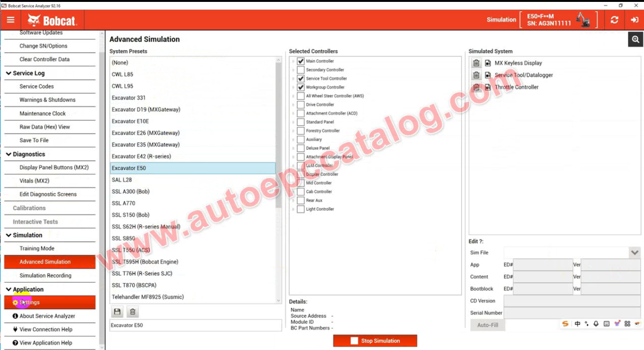The height and width of the screenshot is (350, 644).
Task: Click the Auto-Fill button
Action: pyautogui.click(x=488, y=325)
